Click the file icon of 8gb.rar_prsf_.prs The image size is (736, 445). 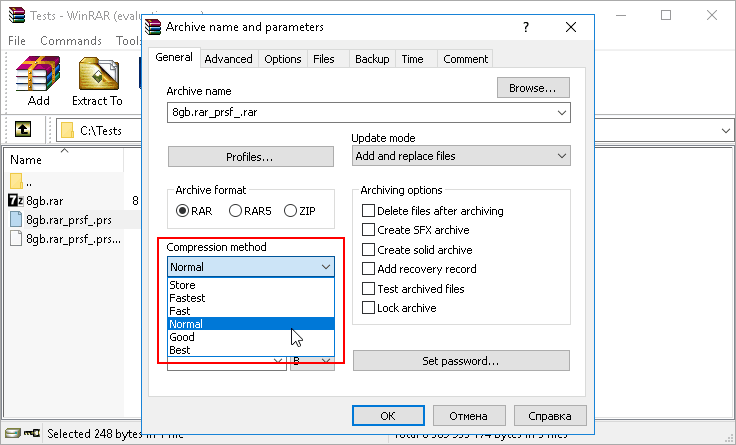[16, 220]
